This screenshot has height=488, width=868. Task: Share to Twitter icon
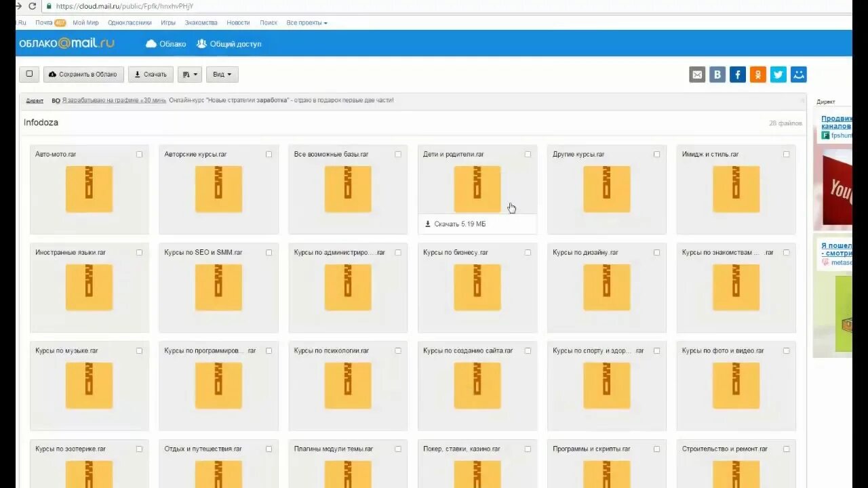(778, 75)
